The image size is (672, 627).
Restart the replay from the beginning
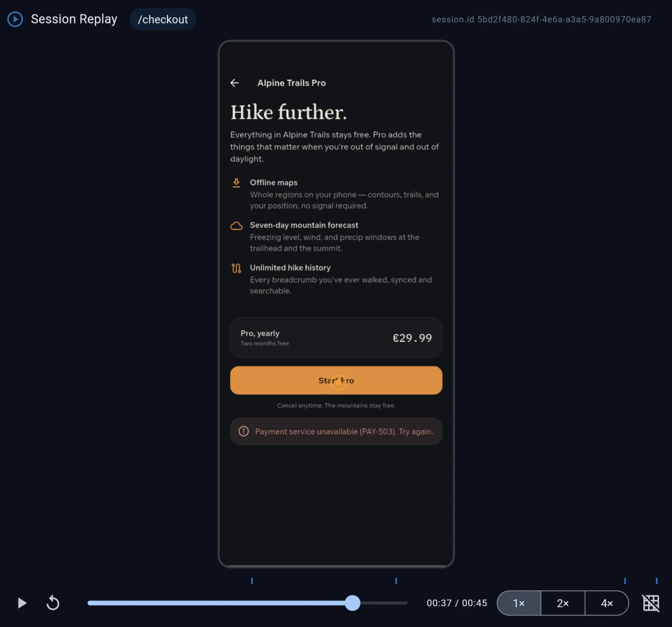click(53, 603)
